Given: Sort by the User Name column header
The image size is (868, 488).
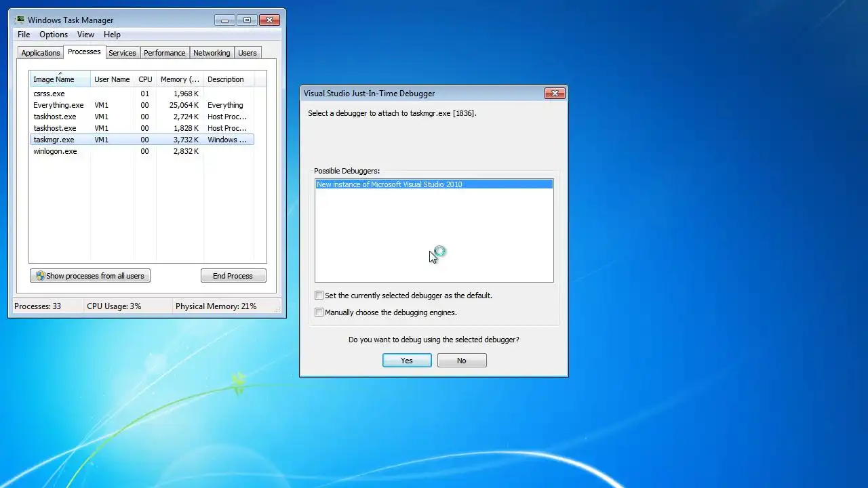Looking at the screenshot, I should coord(112,79).
